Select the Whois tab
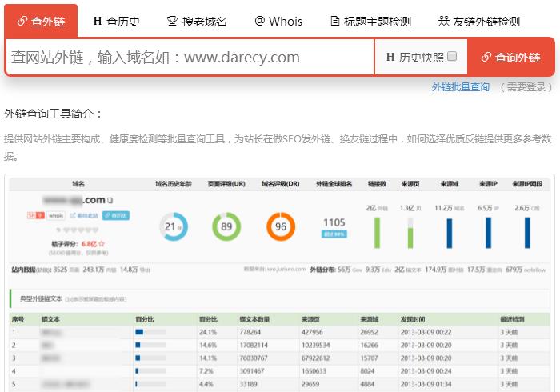The height and width of the screenshot is (392, 560). pos(278,21)
